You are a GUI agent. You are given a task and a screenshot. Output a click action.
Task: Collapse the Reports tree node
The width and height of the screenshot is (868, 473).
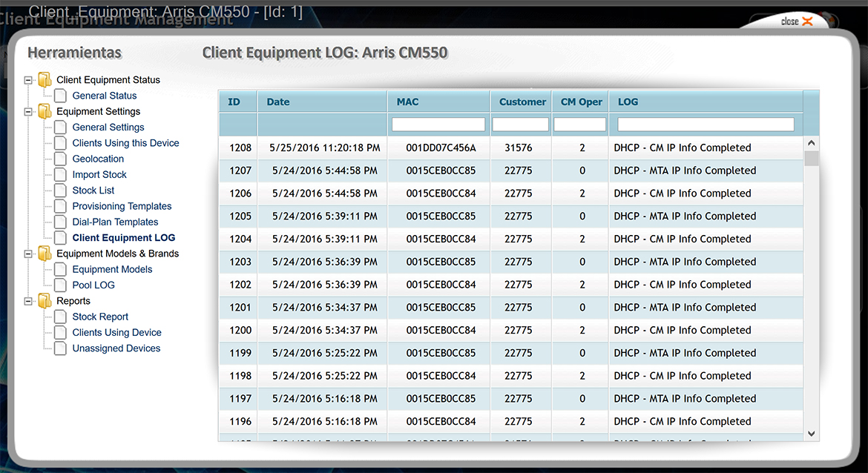pos(29,301)
